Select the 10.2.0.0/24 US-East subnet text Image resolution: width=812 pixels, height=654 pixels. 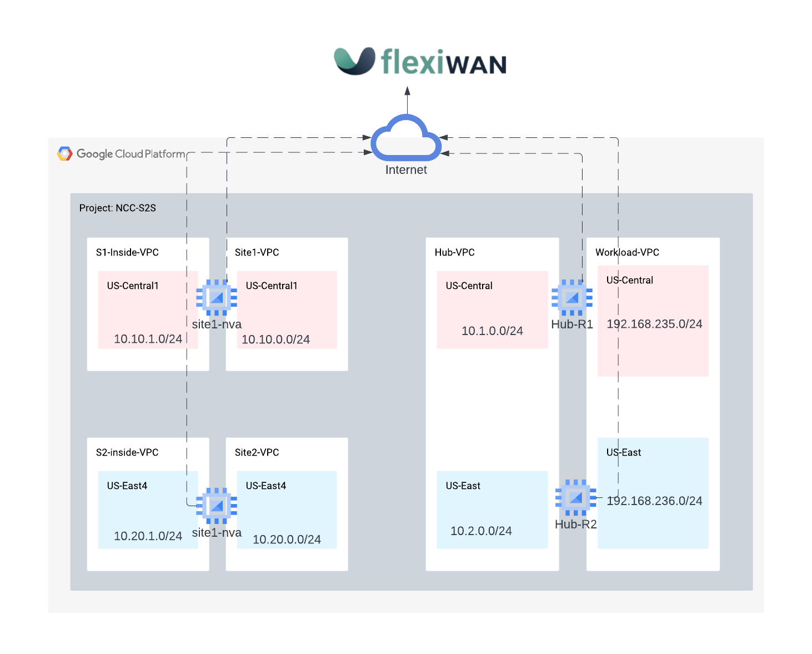[x=481, y=531]
